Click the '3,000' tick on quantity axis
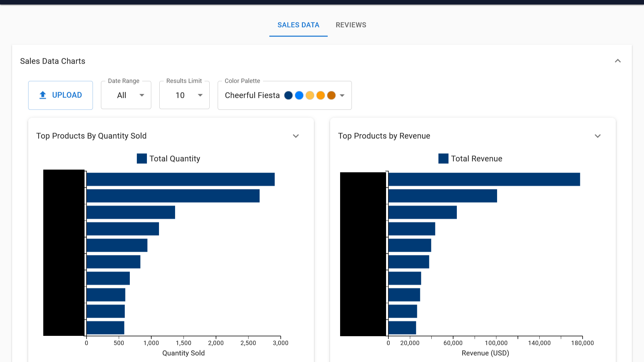 (x=281, y=343)
